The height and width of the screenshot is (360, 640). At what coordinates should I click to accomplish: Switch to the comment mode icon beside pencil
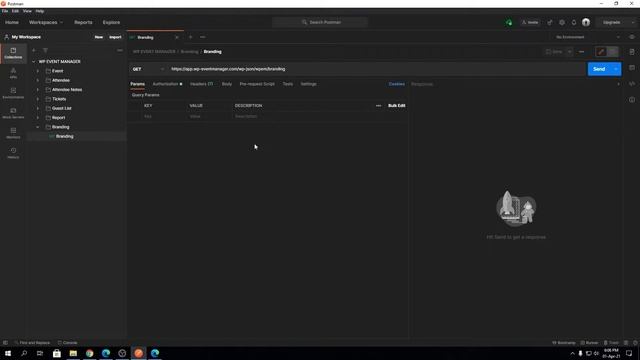612,52
